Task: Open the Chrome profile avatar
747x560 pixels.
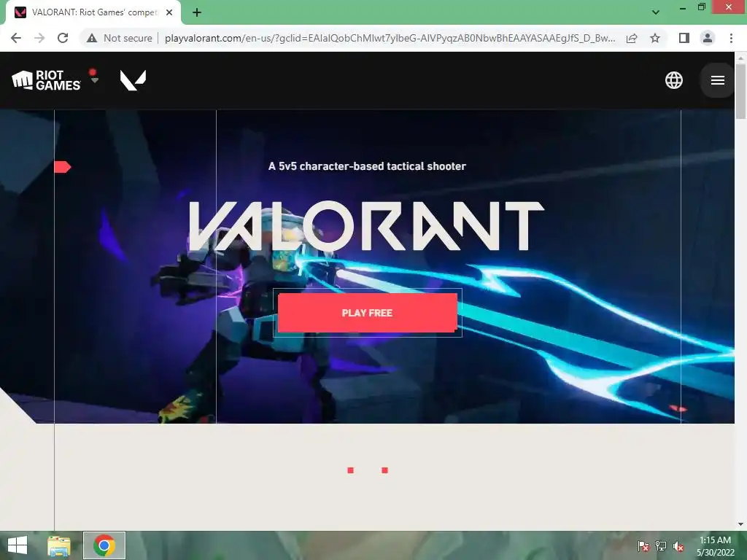Action: 708,38
